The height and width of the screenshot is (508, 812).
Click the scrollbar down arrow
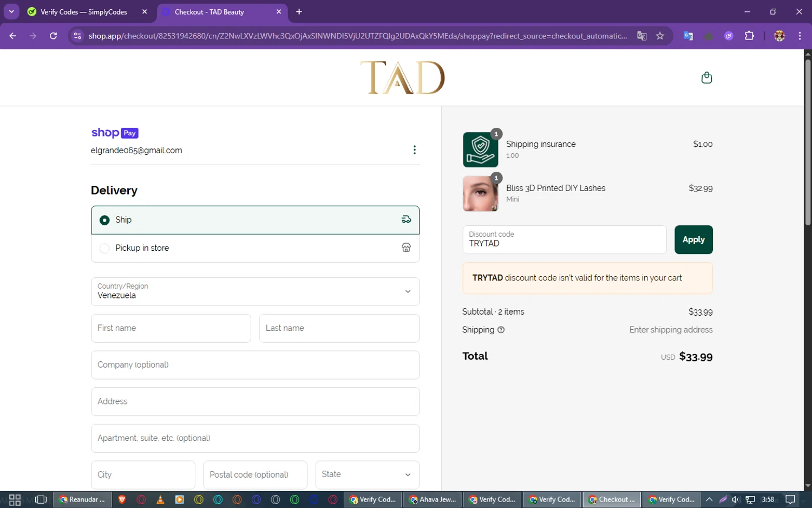(808, 486)
